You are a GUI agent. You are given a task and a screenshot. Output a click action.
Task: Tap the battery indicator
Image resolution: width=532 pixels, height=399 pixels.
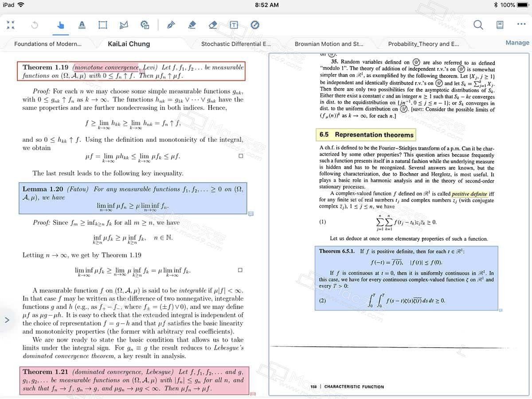pyautogui.click(x=522, y=5)
